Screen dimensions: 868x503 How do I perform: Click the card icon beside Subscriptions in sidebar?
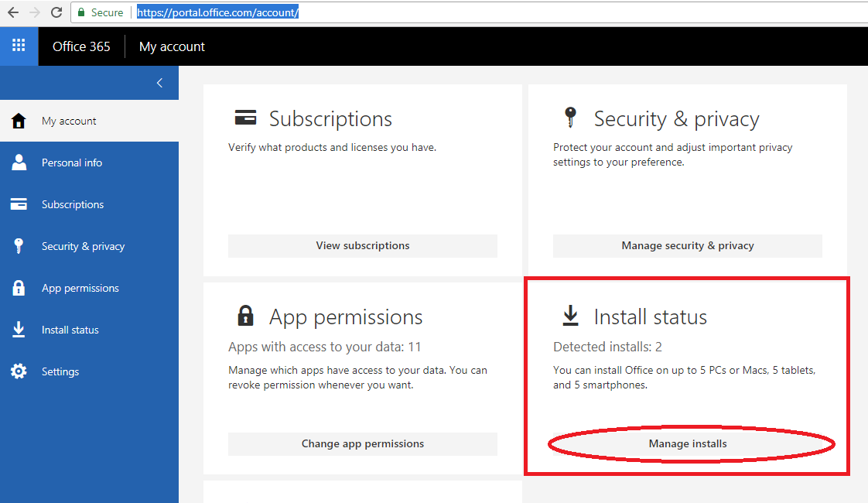19,204
